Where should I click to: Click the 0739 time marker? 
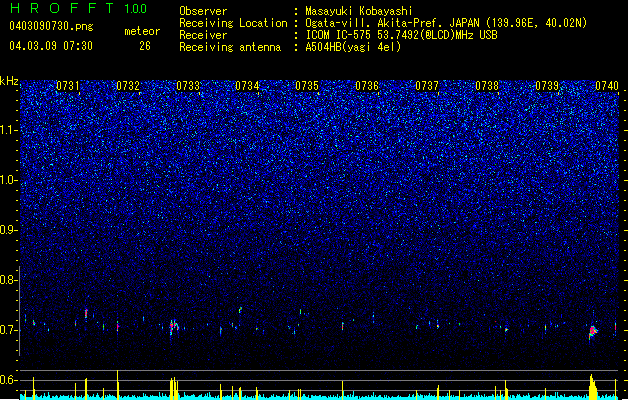[547, 86]
